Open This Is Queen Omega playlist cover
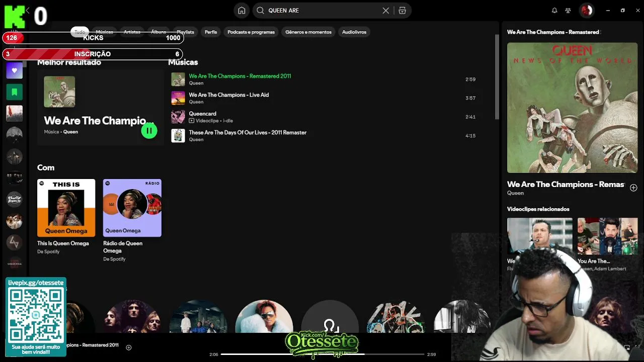The image size is (644, 362). (66, 208)
